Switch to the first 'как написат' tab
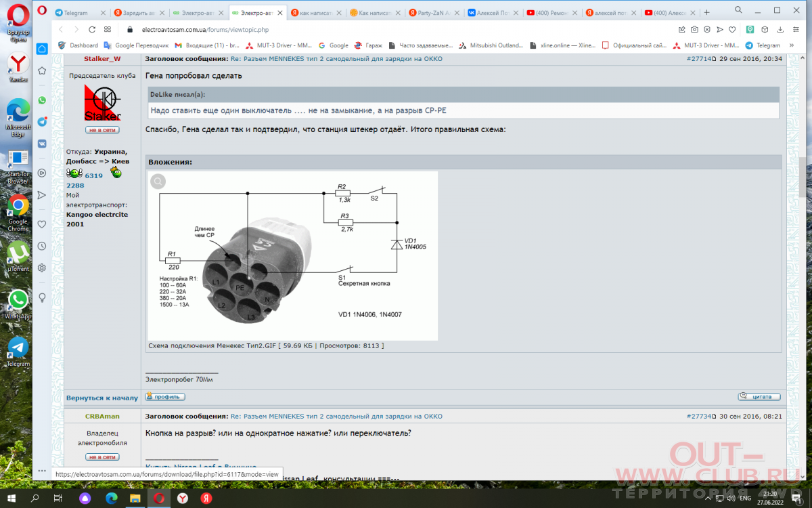The image size is (812, 508). (315, 12)
